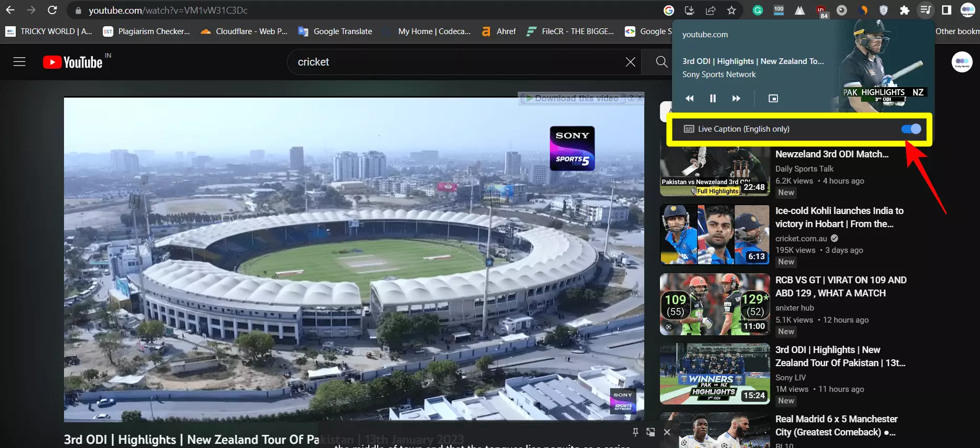The height and width of the screenshot is (448, 980).
Task: Open the uBlock Origin extension showing 84
Action: (x=821, y=11)
